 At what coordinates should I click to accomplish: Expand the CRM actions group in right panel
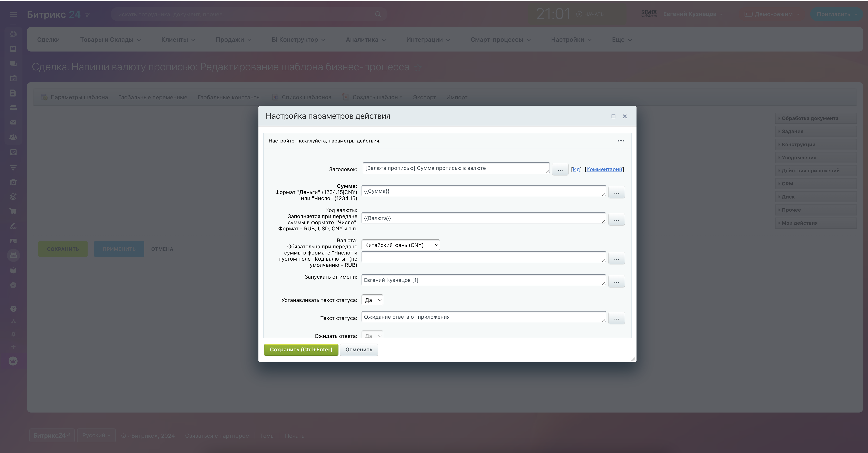pos(816,184)
